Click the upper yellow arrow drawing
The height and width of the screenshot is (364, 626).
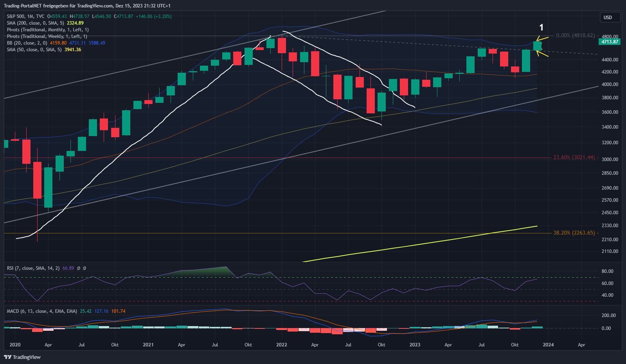pos(542,38)
